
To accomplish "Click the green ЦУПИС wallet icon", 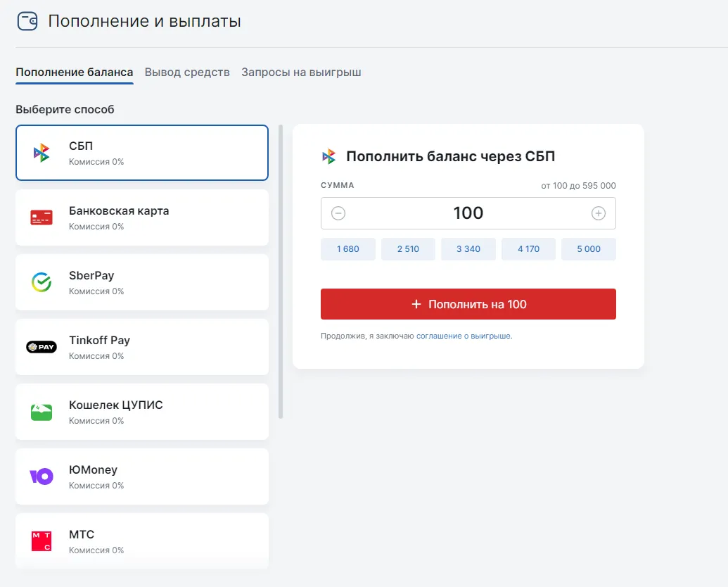I will point(41,412).
